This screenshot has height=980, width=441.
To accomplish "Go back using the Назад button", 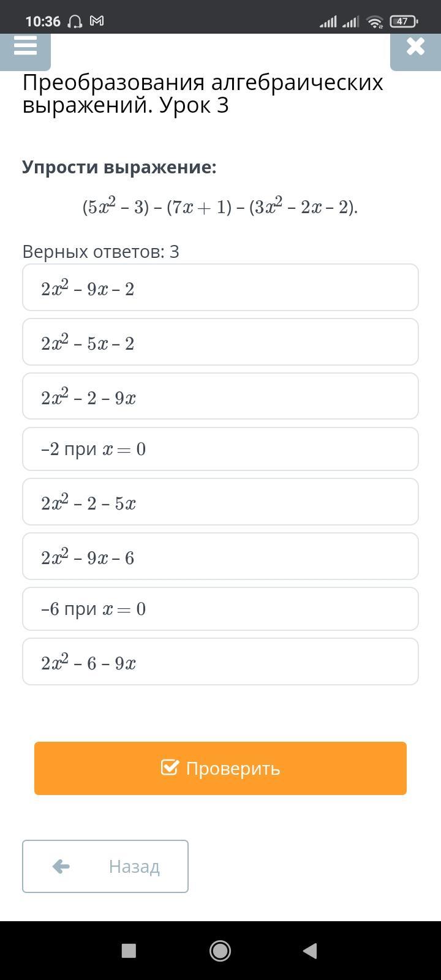I will click(105, 866).
